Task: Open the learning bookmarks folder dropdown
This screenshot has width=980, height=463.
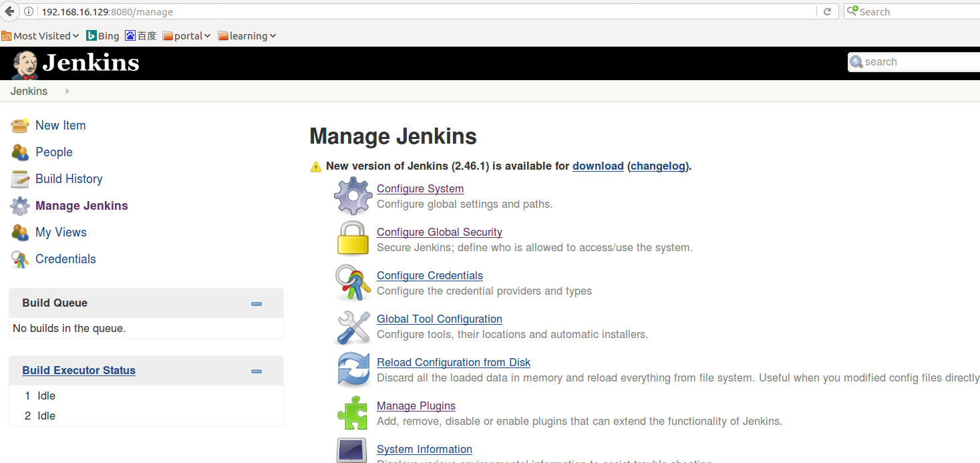Action: point(247,36)
